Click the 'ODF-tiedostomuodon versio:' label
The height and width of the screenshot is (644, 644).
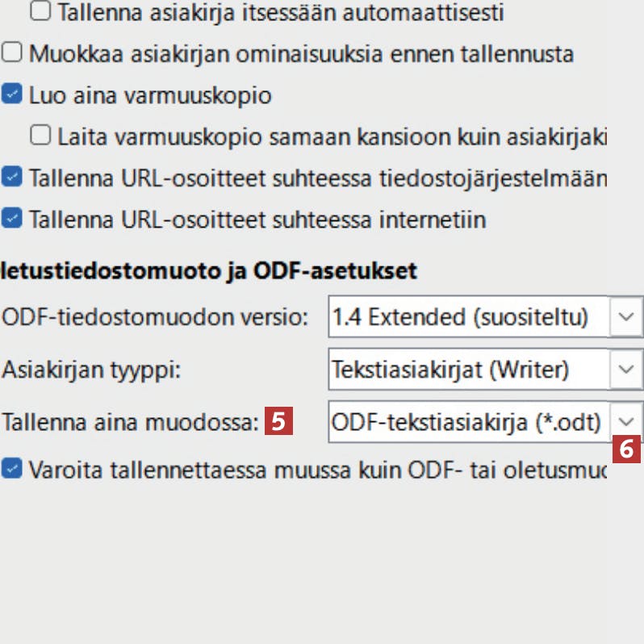tap(155, 316)
